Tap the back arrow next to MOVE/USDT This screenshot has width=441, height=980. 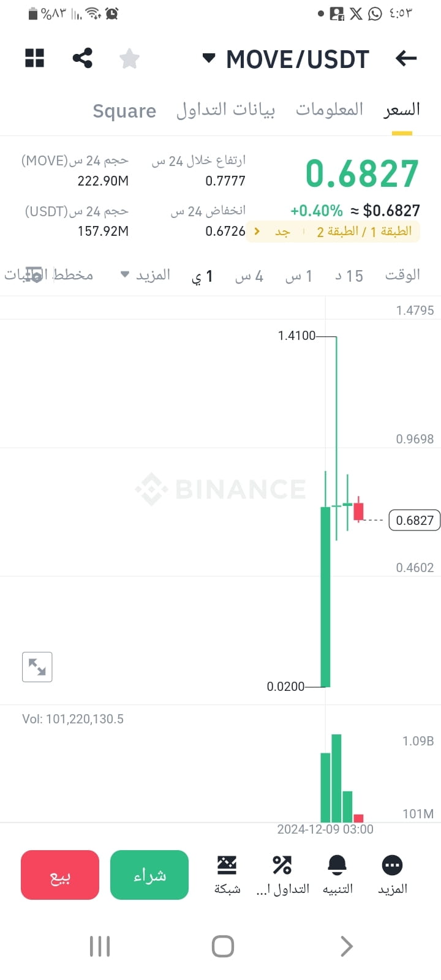(x=405, y=58)
